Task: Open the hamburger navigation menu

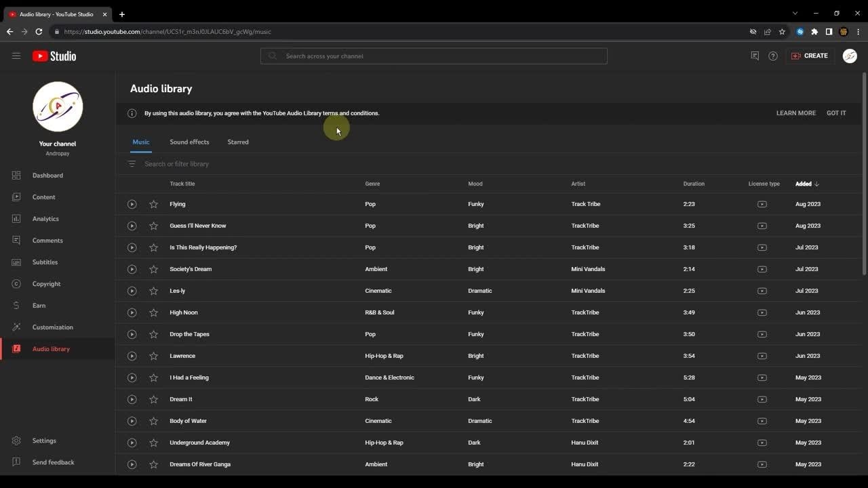Action: (16, 56)
